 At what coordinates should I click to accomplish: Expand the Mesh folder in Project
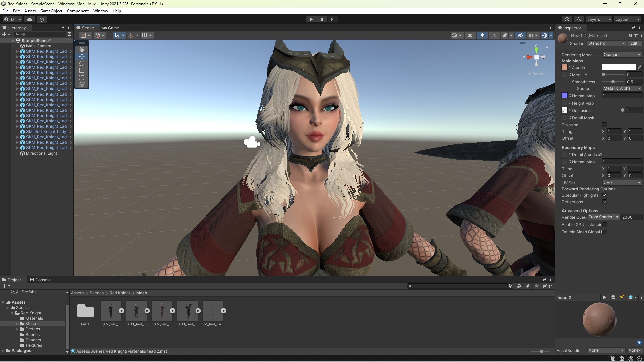(17, 324)
